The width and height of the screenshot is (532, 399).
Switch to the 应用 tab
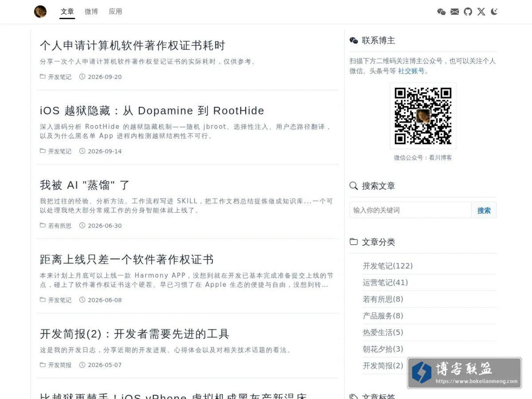tap(115, 12)
